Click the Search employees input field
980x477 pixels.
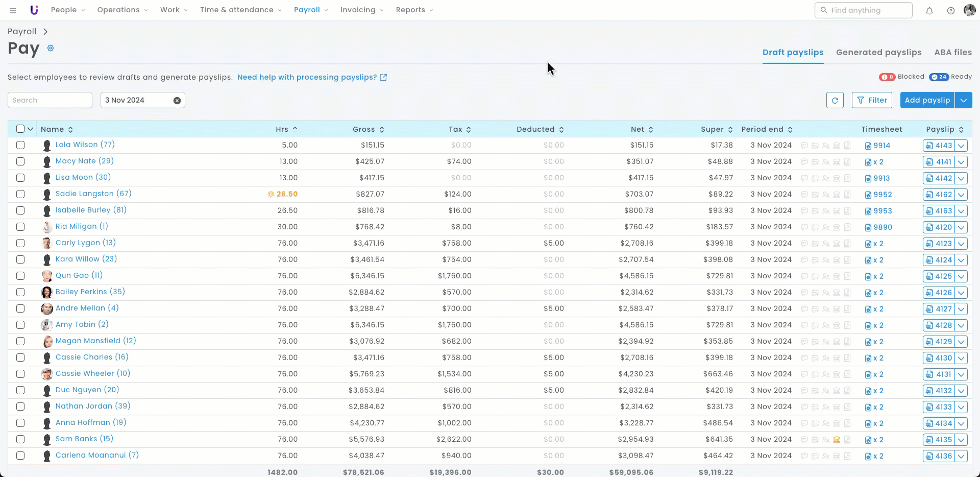click(50, 100)
